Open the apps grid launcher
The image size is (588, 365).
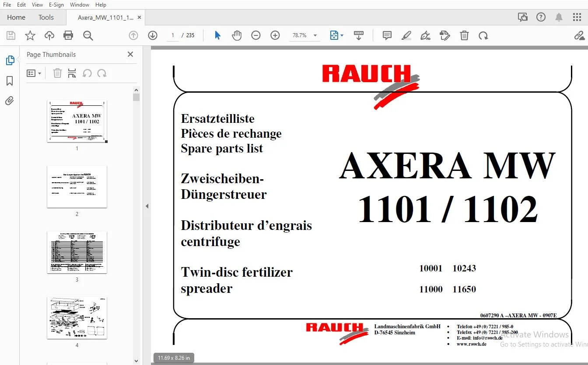point(577,17)
